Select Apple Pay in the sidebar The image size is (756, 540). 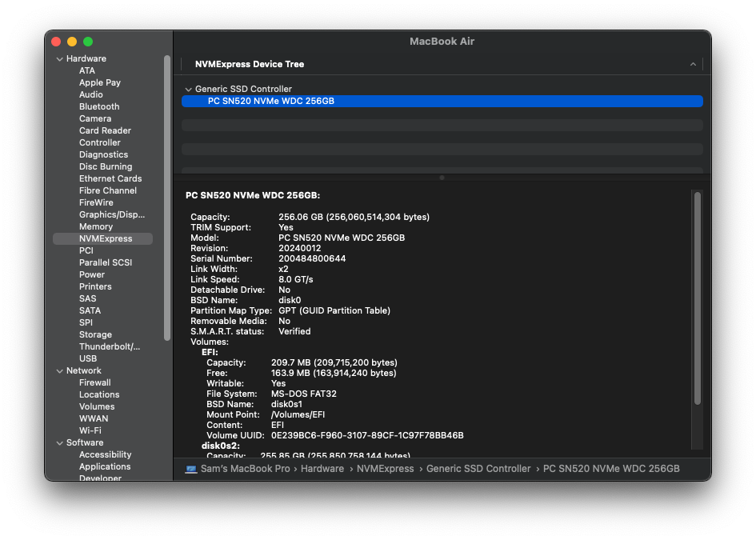tap(100, 82)
